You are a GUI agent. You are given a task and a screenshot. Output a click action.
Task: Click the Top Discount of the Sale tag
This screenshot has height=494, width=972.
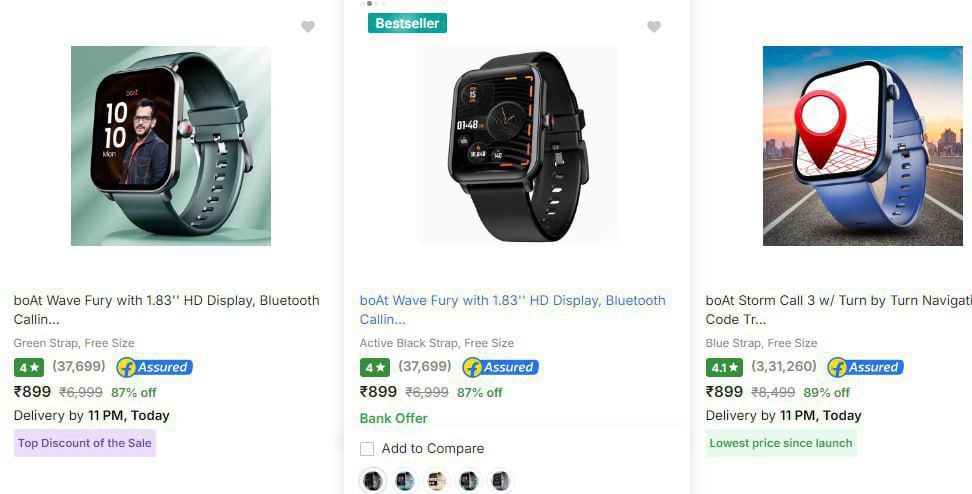[85, 443]
